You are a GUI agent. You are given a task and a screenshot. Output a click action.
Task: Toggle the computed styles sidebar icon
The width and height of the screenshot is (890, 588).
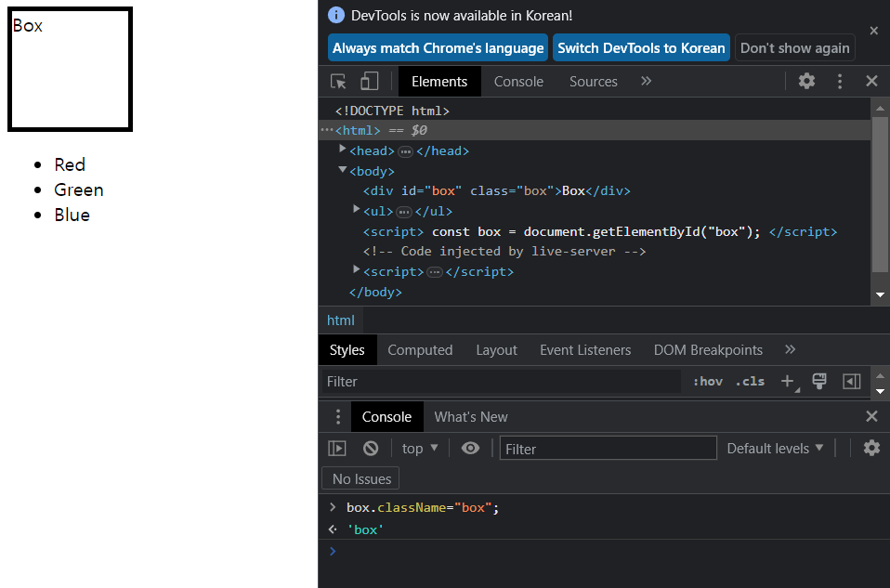[x=851, y=382]
